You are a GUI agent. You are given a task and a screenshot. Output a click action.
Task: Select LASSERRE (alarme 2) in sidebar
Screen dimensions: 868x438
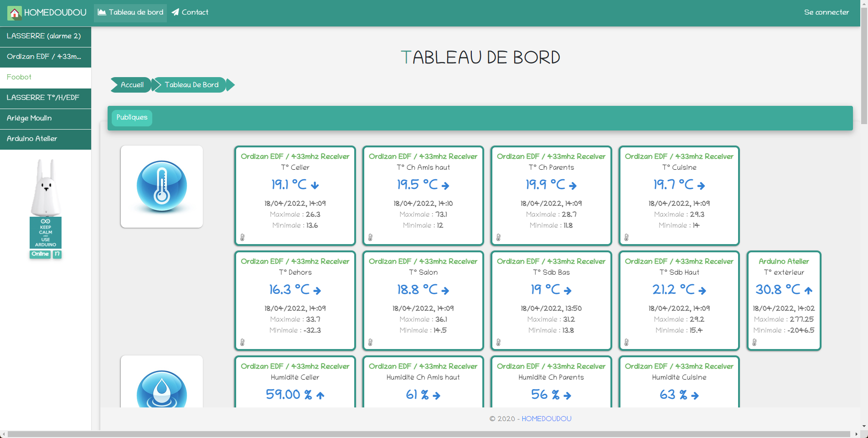coord(46,36)
